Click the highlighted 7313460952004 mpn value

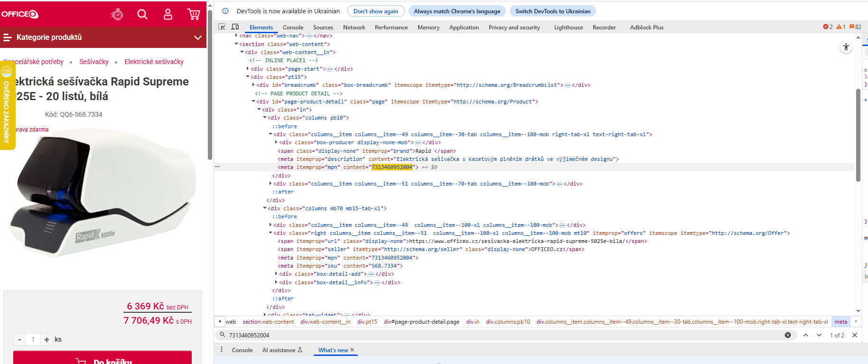392,167
